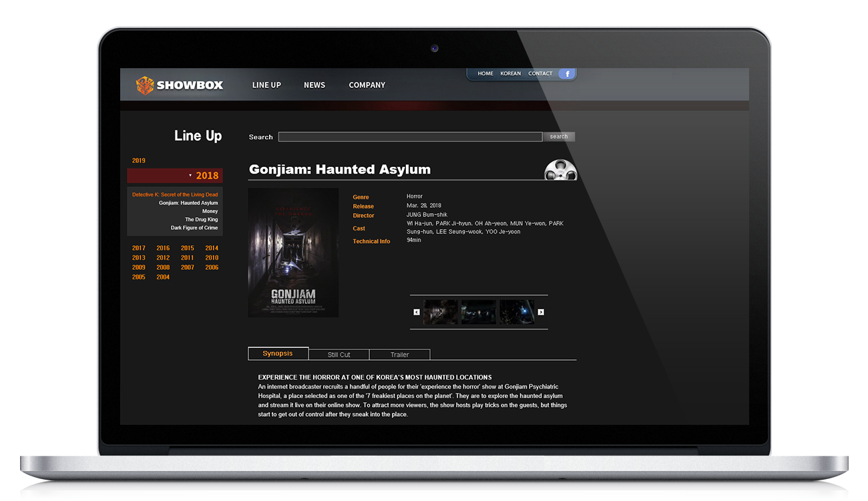Viewport: 868px width, 501px height.
Task: Open the 2019 lineup
Action: pos(139,161)
